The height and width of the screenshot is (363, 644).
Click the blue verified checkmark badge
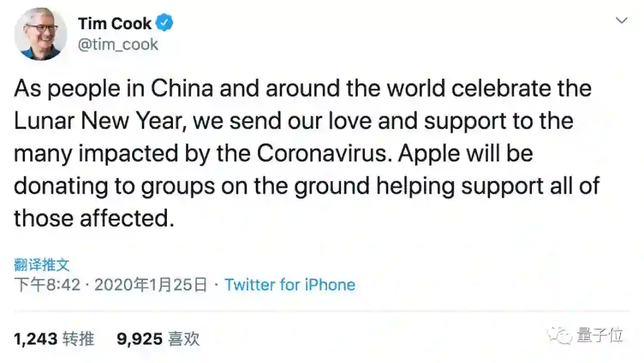pos(165,24)
